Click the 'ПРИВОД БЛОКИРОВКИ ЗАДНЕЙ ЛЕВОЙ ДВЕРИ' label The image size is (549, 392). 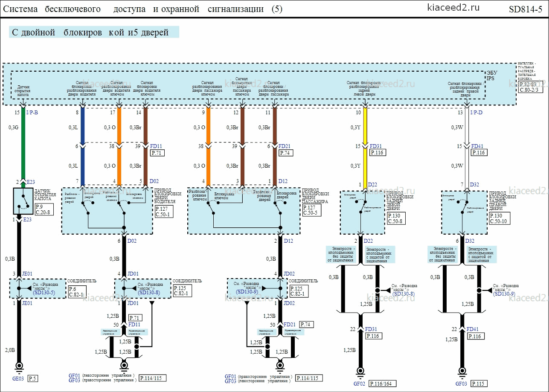(x=399, y=201)
